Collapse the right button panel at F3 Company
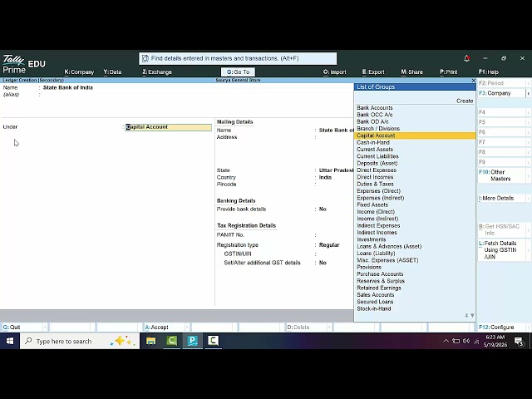Image resolution: width=532 pixels, height=399 pixels. (x=529, y=93)
